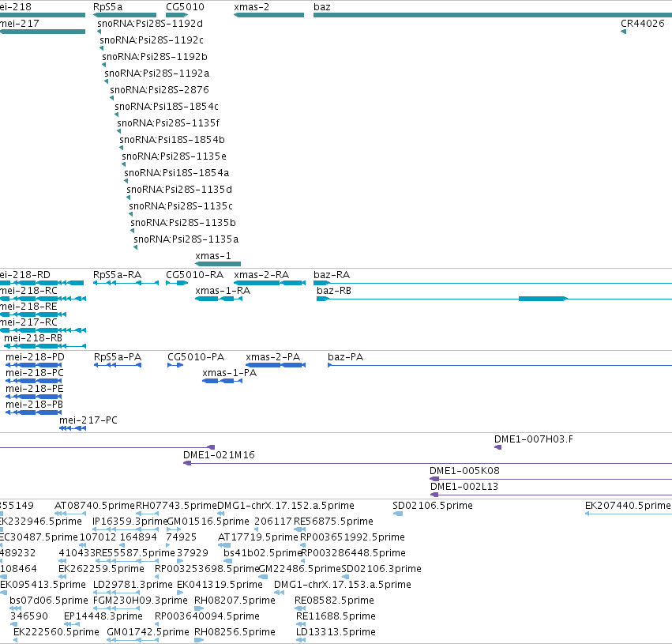Select the EK207440.5prime EST feature
Viewport: 672px width, 644px height.
[629, 514]
